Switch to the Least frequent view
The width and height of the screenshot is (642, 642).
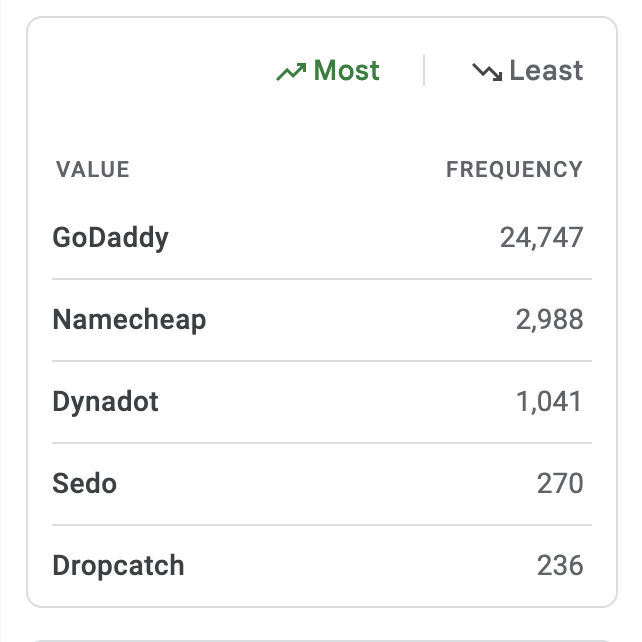point(528,71)
